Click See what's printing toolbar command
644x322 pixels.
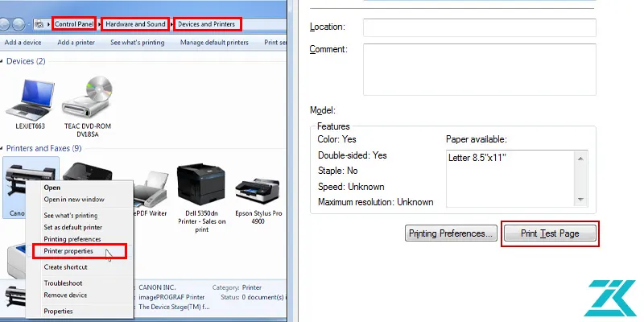pyautogui.click(x=137, y=43)
